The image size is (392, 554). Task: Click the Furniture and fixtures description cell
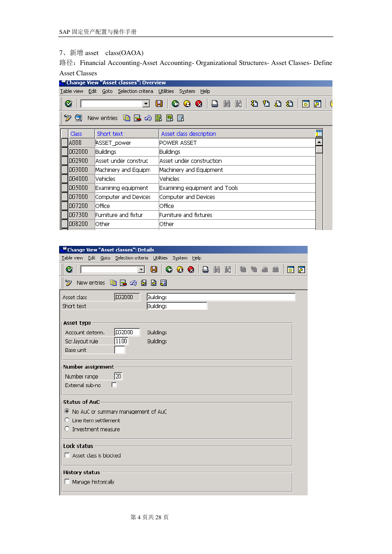(237, 215)
